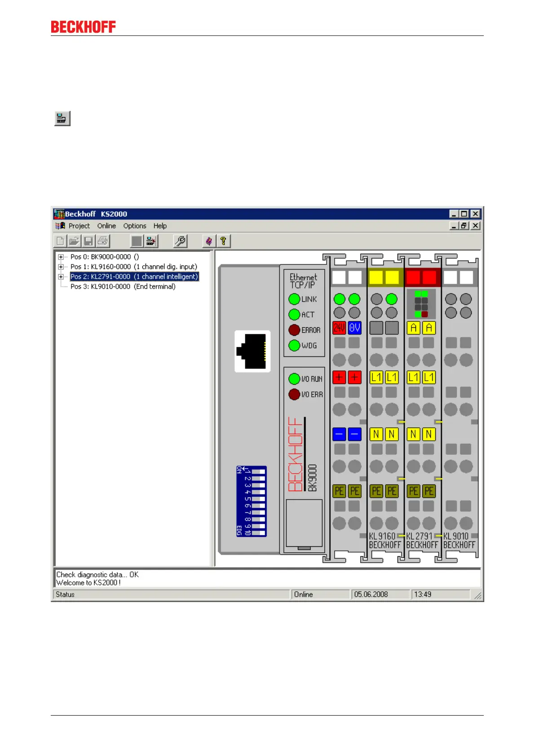This screenshot has height=756, width=535.
Task: Click the green WDG LED
Action: 294,346
